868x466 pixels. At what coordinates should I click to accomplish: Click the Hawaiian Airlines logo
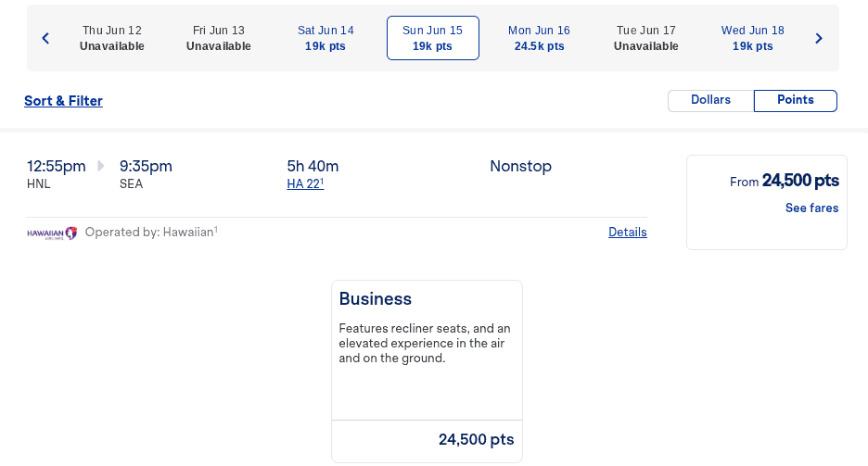point(52,233)
